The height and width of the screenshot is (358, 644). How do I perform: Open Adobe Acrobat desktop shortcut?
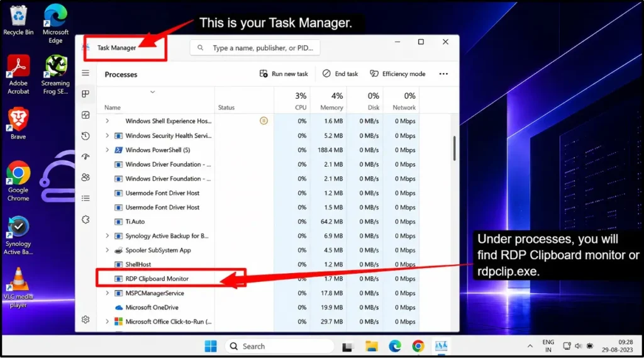[18, 75]
